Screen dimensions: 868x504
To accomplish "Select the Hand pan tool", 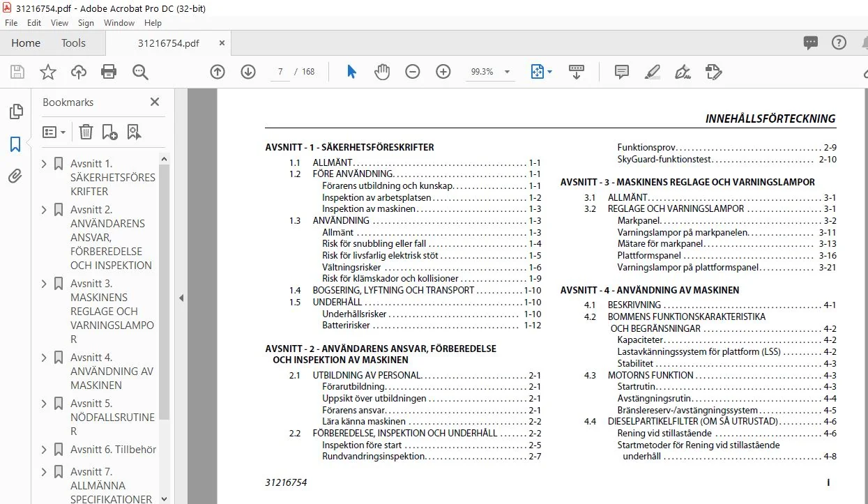I will (382, 72).
